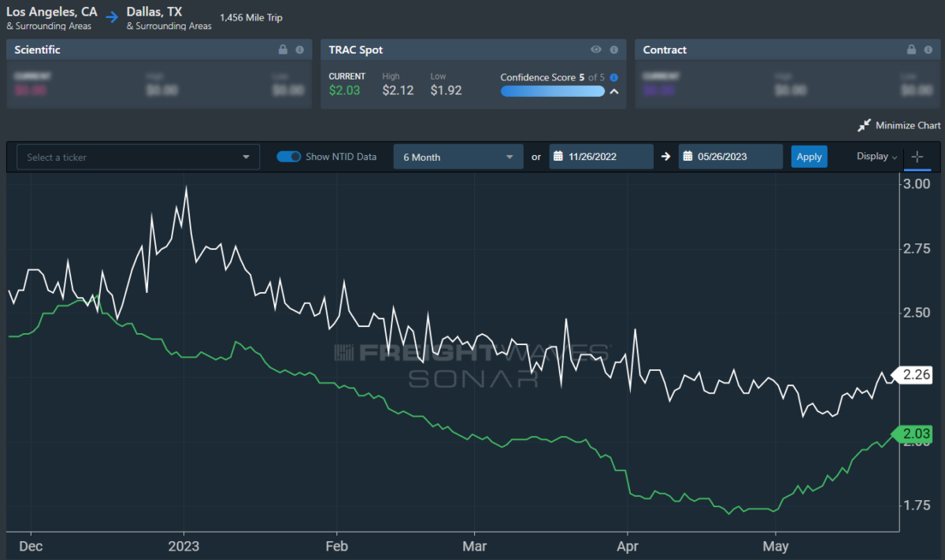Viewport: 945px width, 560px height.
Task: Open the TRAC Spot info icon
Action: (x=613, y=50)
